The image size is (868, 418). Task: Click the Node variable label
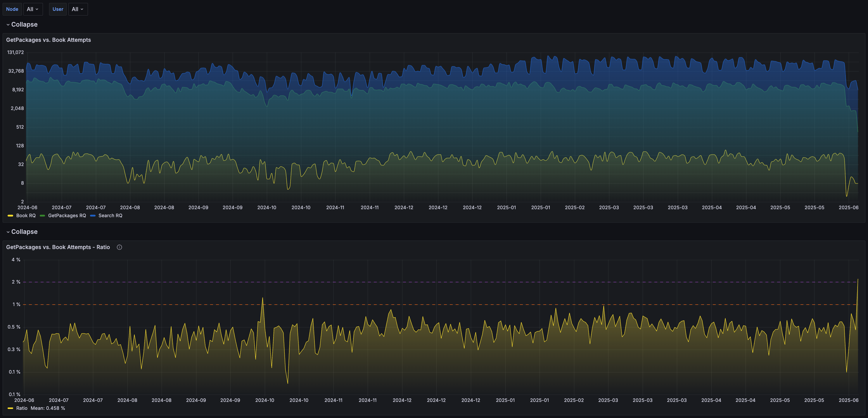pyautogui.click(x=12, y=9)
